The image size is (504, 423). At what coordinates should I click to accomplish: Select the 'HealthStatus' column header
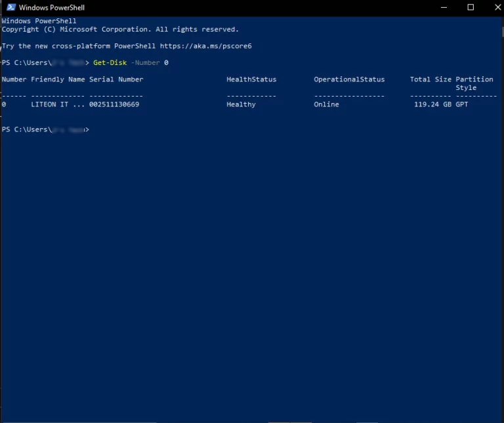[251, 79]
